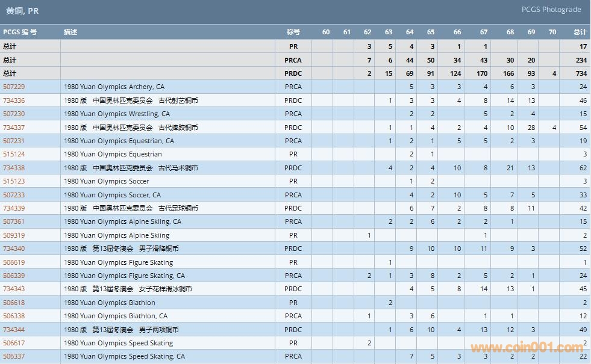Open coin 515124 Equestrian PR link
This screenshot has height=364, width=591.
point(14,155)
